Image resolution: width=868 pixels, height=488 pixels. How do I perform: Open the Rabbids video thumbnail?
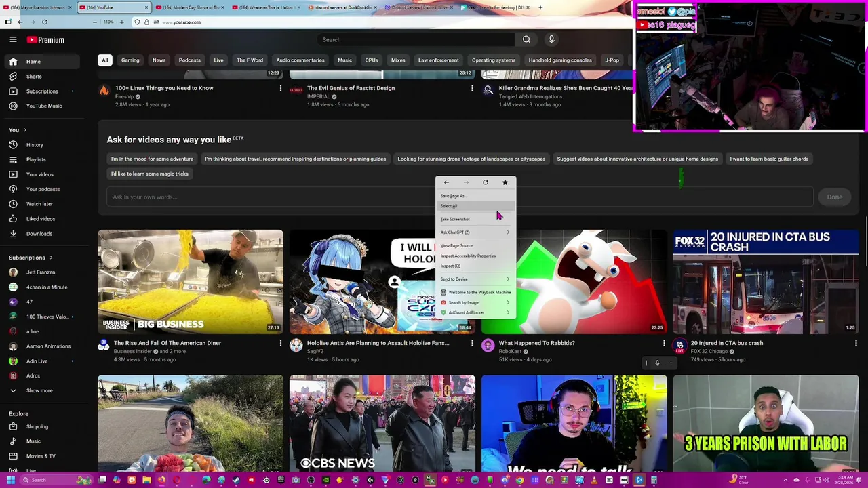tap(574, 281)
